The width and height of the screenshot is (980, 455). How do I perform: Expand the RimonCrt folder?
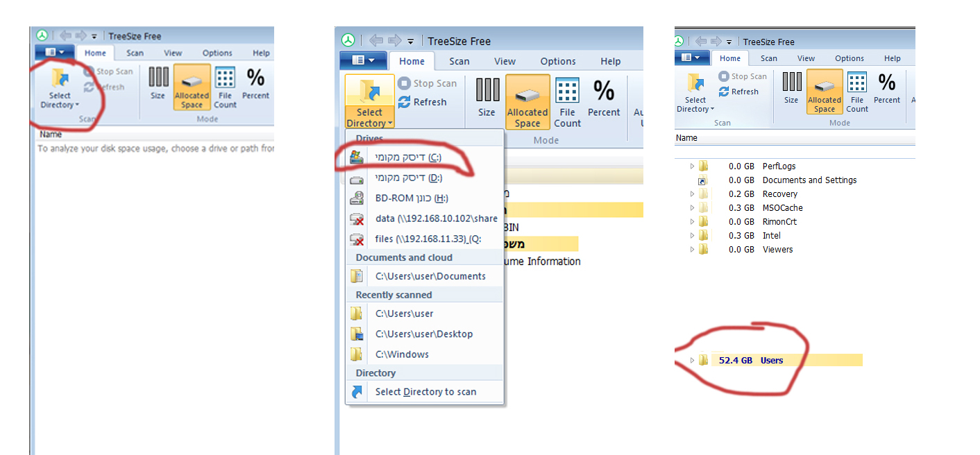[x=692, y=222]
